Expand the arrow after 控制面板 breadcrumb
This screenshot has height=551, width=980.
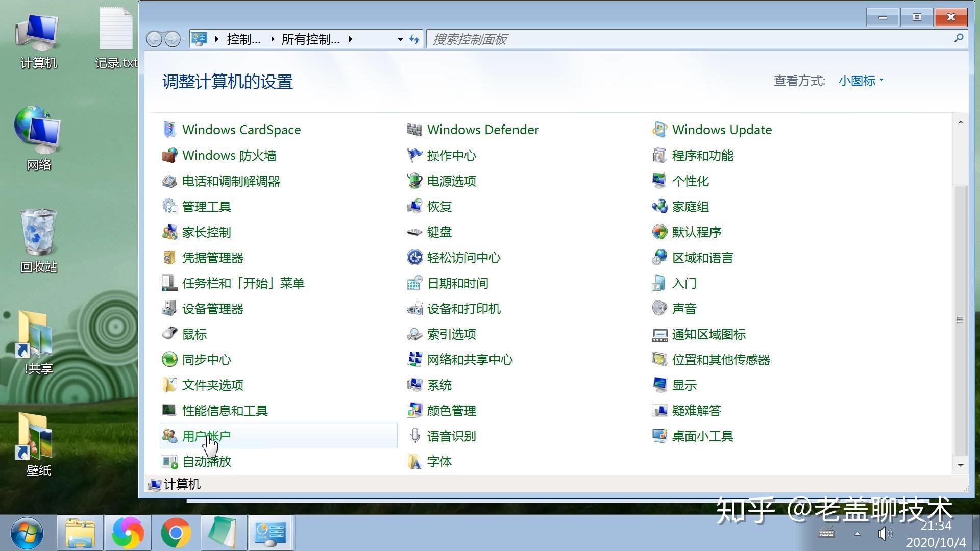click(273, 39)
